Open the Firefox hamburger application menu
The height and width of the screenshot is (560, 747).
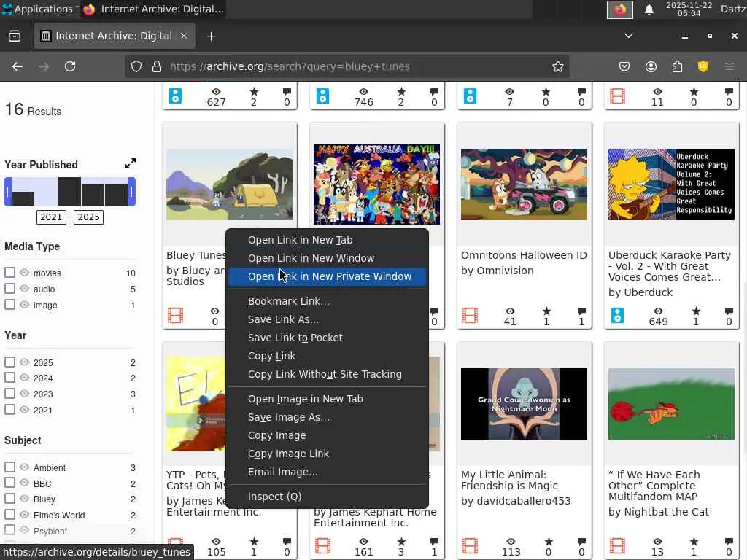[x=729, y=66]
